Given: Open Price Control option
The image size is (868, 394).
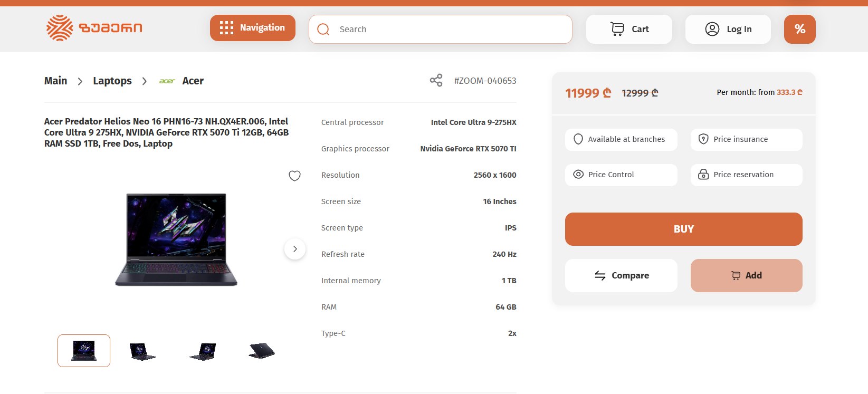Looking at the screenshot, I should pos(621,175).
